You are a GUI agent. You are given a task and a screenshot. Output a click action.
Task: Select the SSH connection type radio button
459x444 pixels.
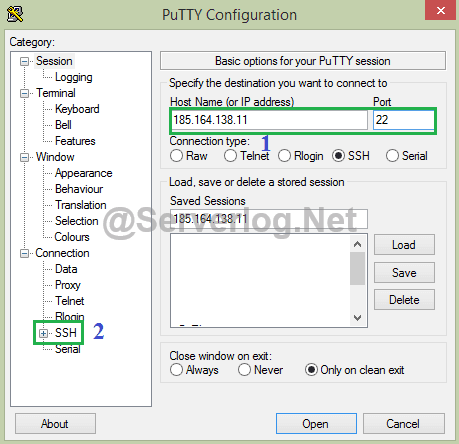(338, 156)
